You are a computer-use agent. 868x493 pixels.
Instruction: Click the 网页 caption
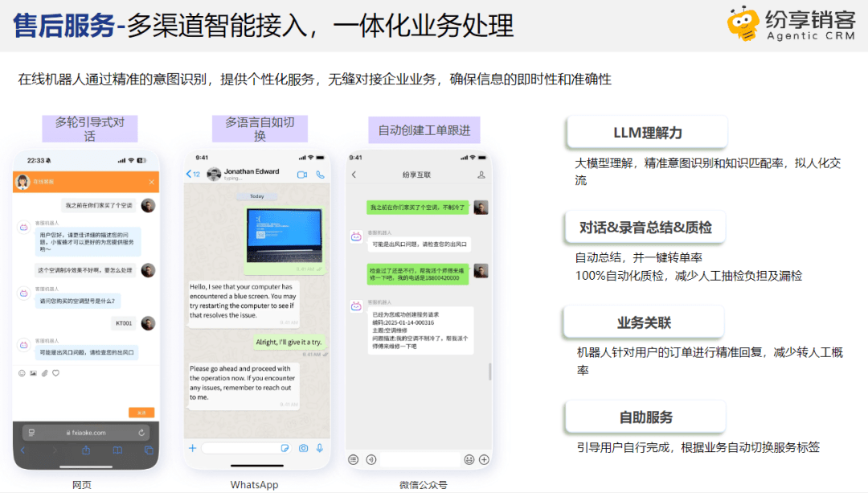82,485
